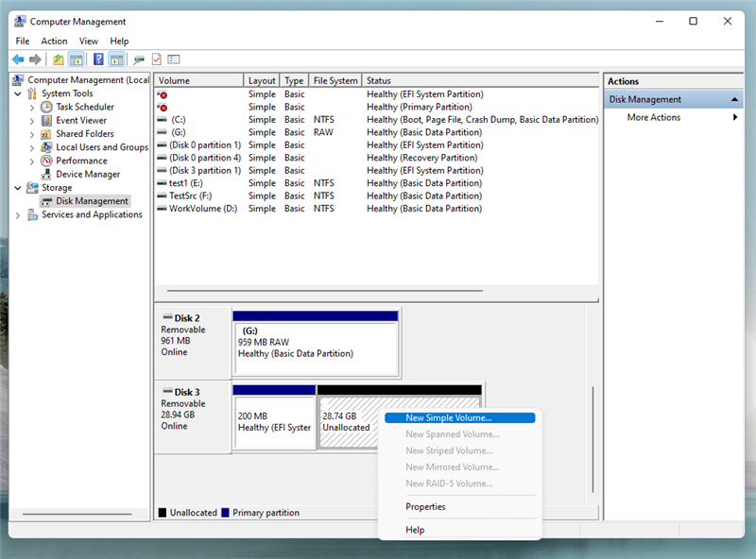Screen dimensions: 756x559
Task: Click the Forward arrow in the toolbar
Action: point(35,59)
